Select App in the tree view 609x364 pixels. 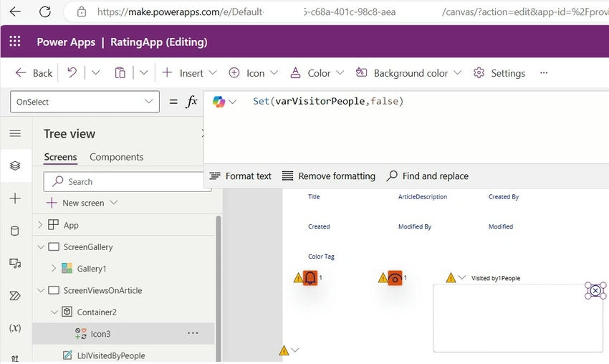[x=71, y=225]
